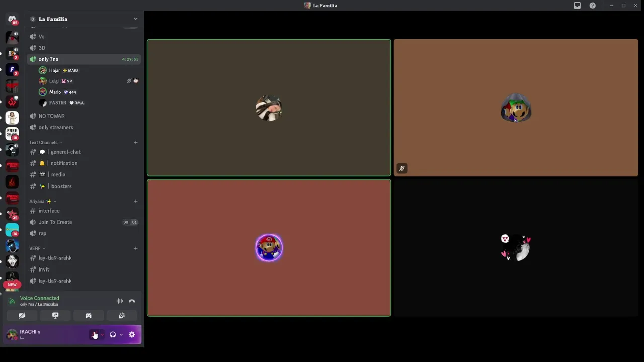Open teal server icon with 16 badge
Viewport: 644px width, 362px height.
coord(12,230)
